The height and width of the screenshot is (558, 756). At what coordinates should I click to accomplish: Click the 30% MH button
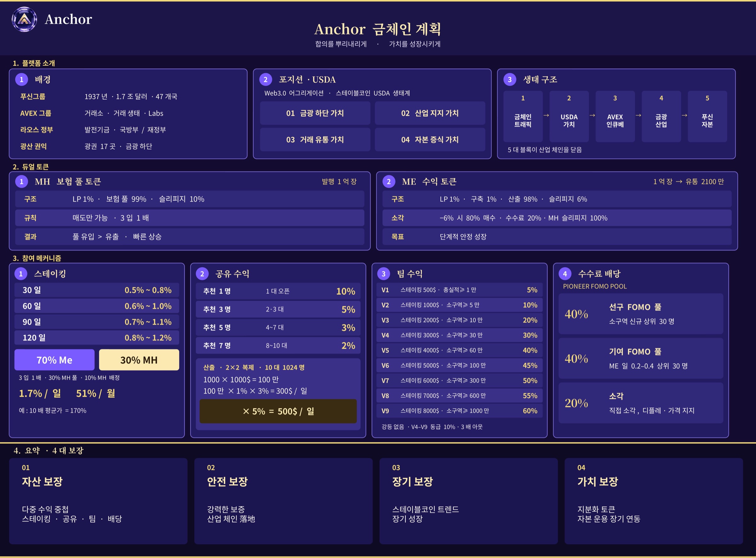139,360
